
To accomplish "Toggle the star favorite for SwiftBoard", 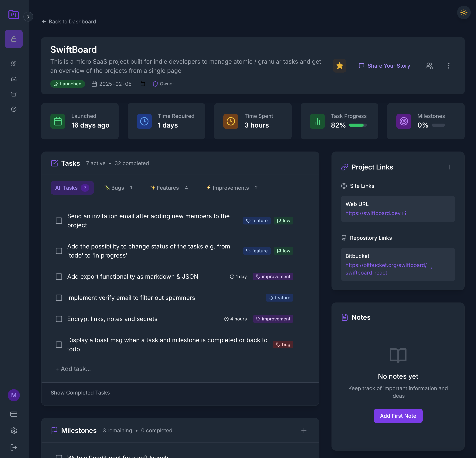I will click(x=339, y=66).
